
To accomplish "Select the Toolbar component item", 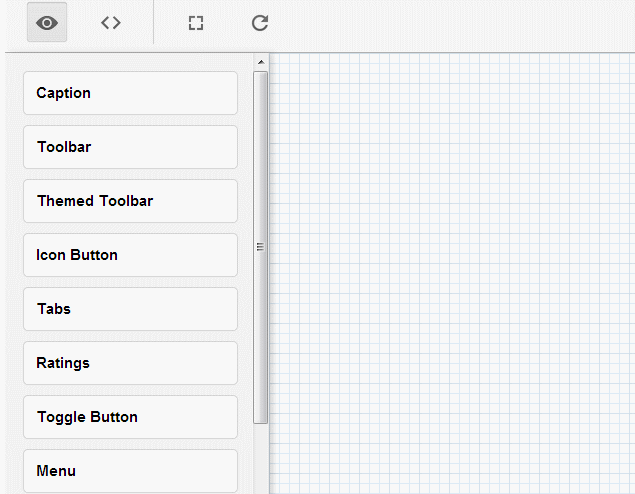I will coord(130,147).
